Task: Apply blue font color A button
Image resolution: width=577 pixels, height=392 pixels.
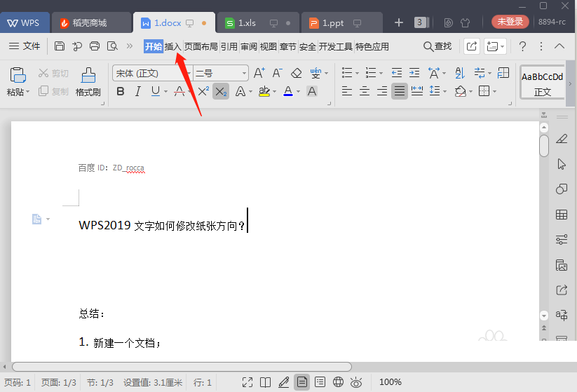Action: click(288, 91)
